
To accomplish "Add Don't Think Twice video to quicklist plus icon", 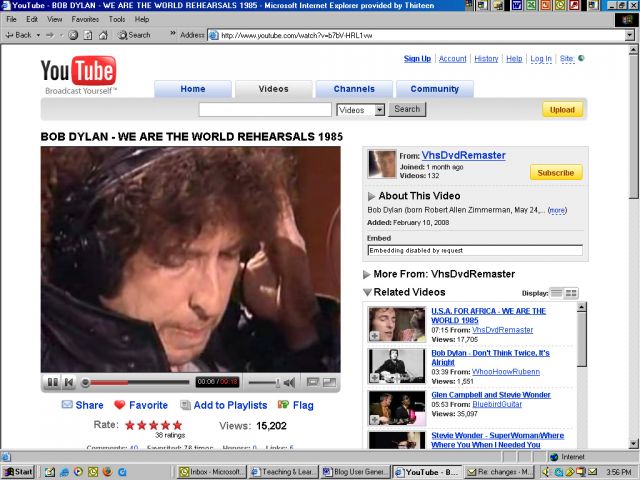I will click(x=374, y=378).
